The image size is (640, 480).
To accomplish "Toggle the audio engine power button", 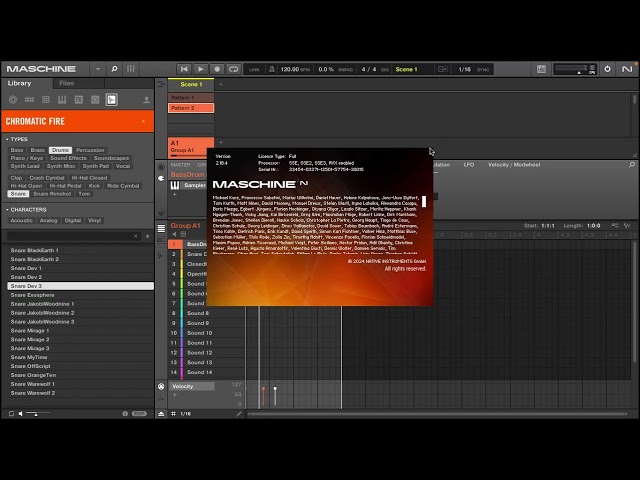I will coord(607,69).
